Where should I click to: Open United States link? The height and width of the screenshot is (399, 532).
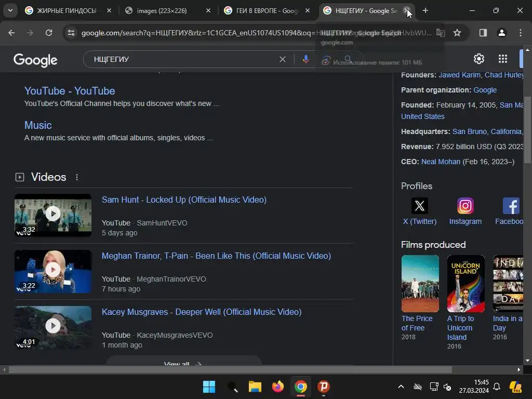(x=423, y=116)
